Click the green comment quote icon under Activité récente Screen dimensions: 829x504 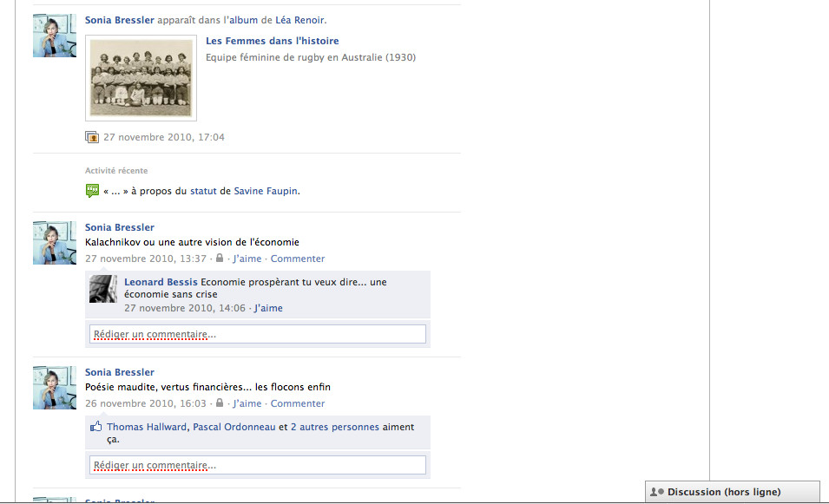[92, 191]
